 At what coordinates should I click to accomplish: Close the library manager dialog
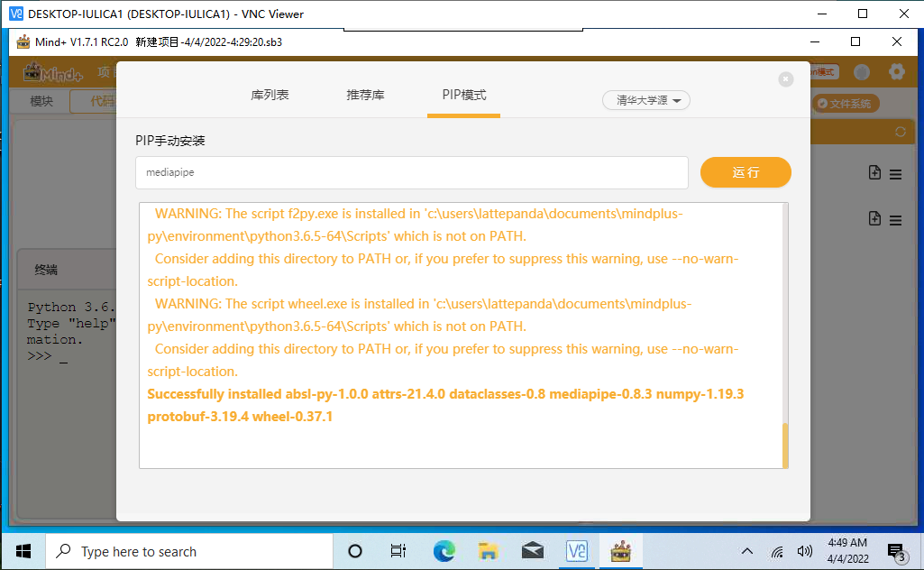coord(785,79)
